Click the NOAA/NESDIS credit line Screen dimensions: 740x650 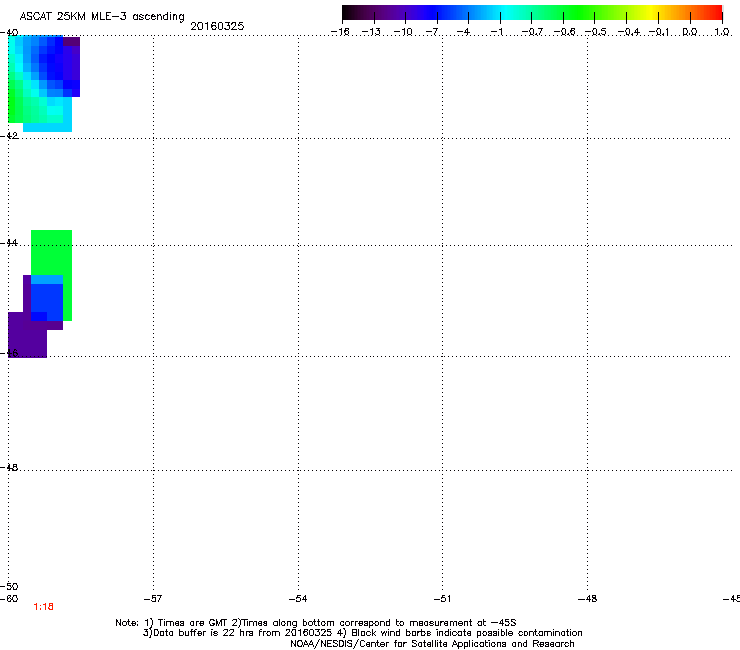tap(432, 644)
